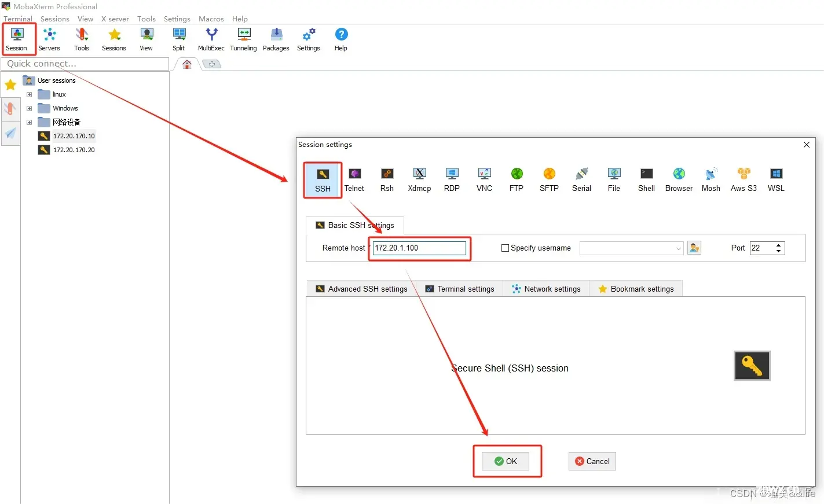Switch to Terminal settings tab
Screen dimensions: 824x504
460,289
